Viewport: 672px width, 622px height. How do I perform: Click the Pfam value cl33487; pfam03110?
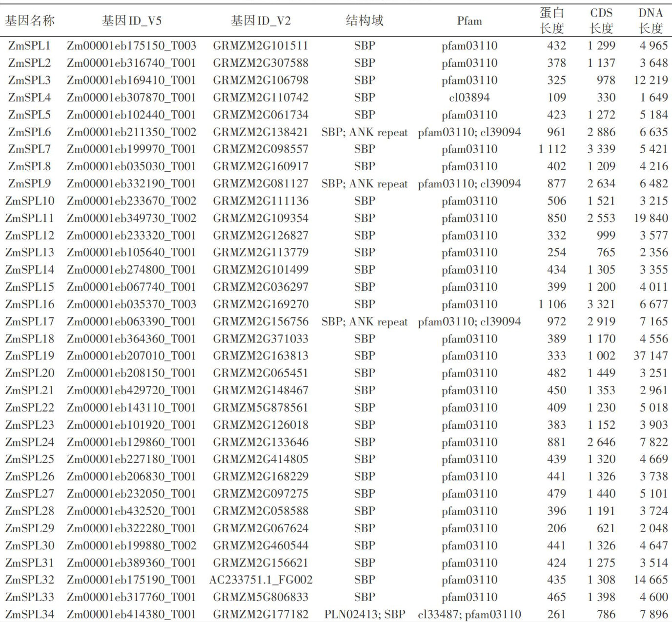pos(469,614)
